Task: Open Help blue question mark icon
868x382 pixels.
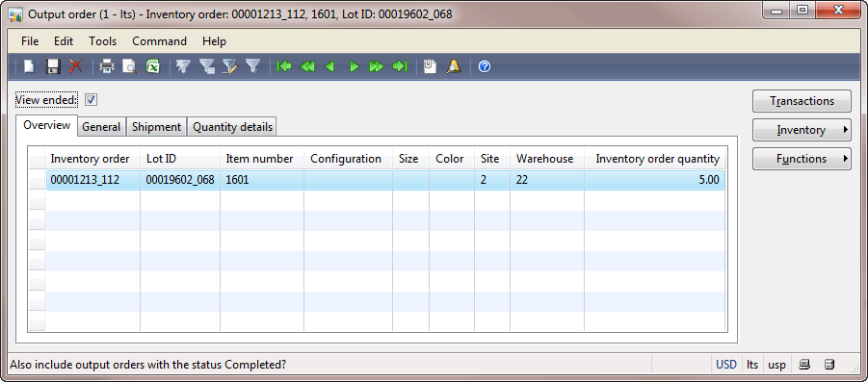Action: [485, 67]
